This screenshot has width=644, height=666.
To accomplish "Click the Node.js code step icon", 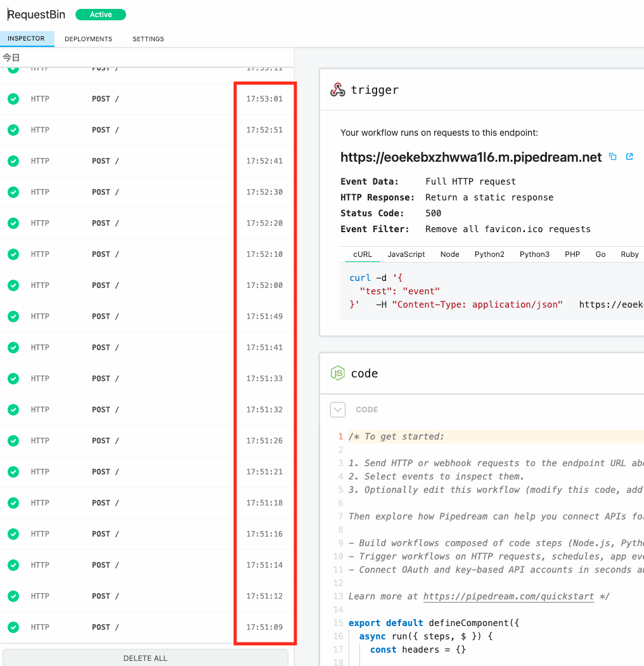I will [337, 373].
